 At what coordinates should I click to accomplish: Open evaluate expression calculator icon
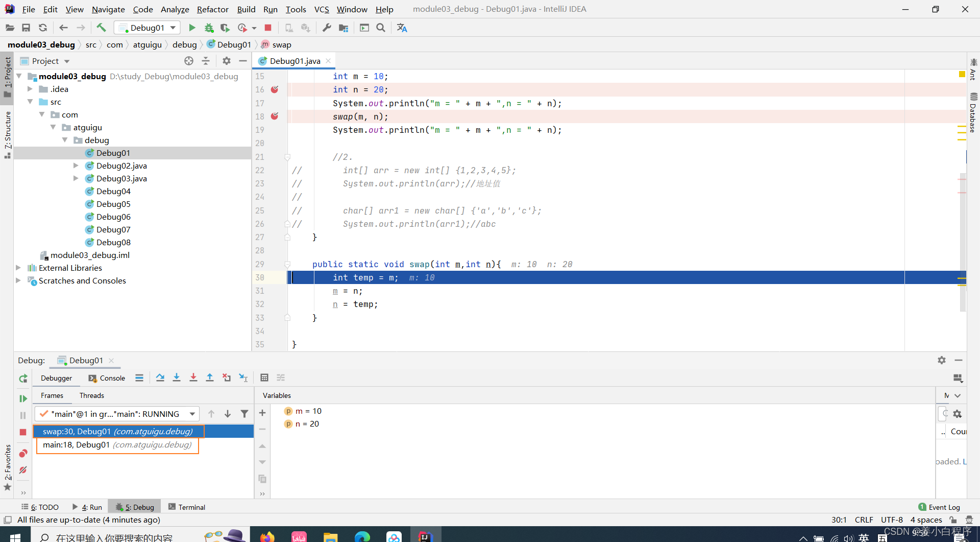(x=264, y=378)
